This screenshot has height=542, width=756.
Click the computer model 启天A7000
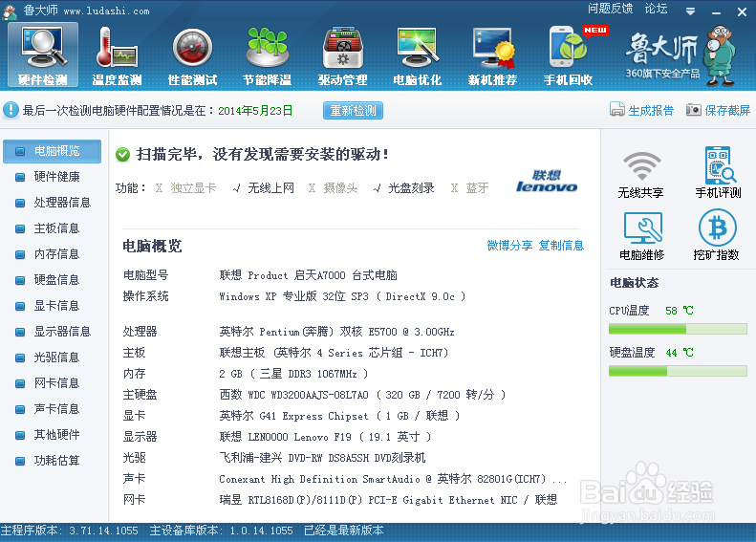[x=308, y=275]
